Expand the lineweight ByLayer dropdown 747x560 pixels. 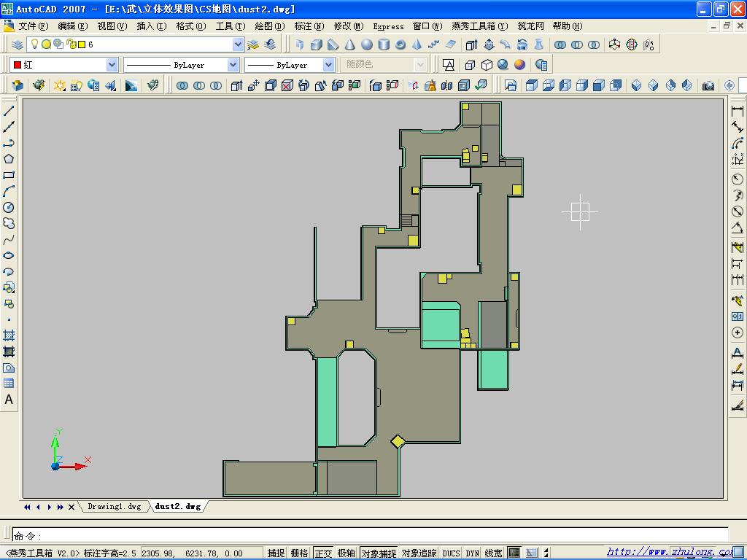329,64
